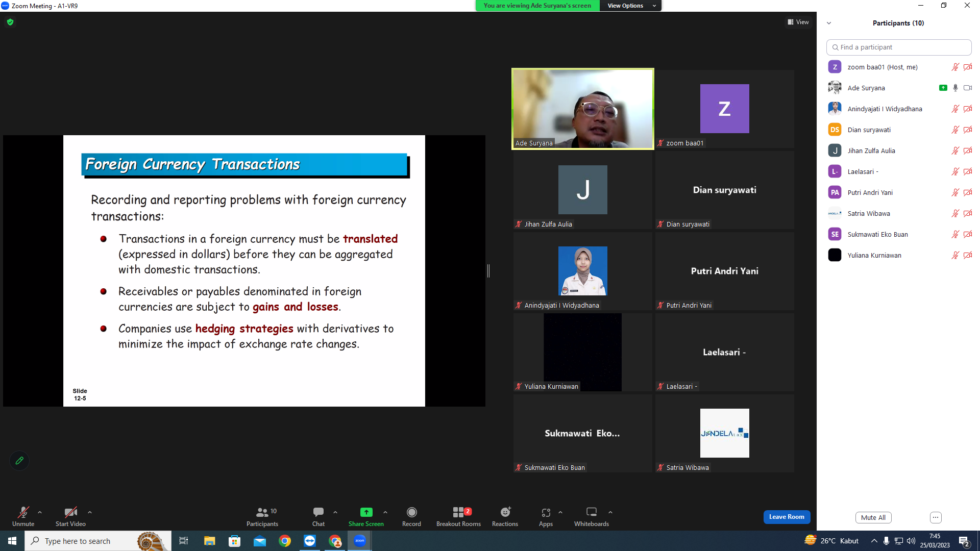Click muted mic icon for Dian suryawati
Screen dimensions: 980x551
coord(955,130)
